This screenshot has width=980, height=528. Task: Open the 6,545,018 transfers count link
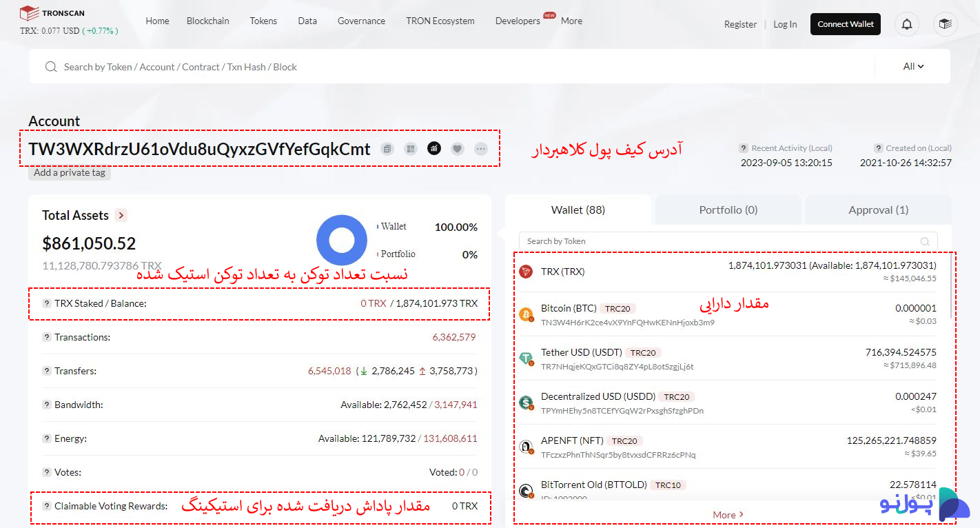coord(329,371)
